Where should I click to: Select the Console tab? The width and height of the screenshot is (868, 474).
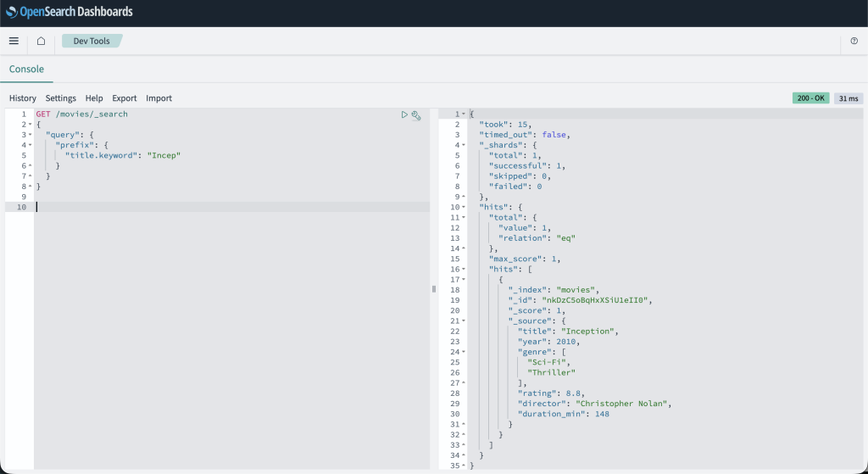26,69
